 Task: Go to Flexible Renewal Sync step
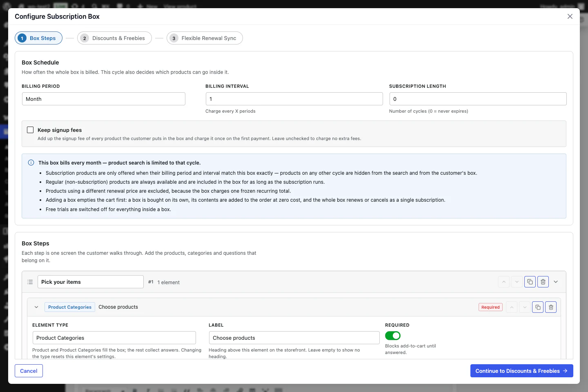205,38
